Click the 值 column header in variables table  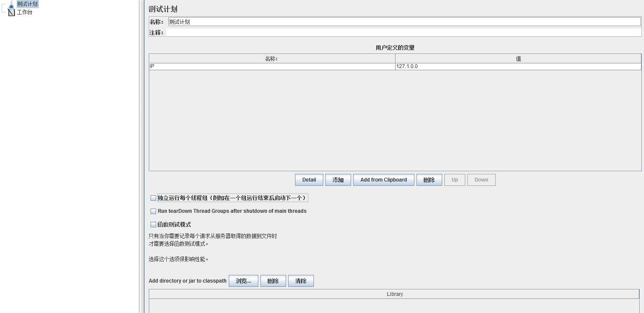[x=518, y=59]
